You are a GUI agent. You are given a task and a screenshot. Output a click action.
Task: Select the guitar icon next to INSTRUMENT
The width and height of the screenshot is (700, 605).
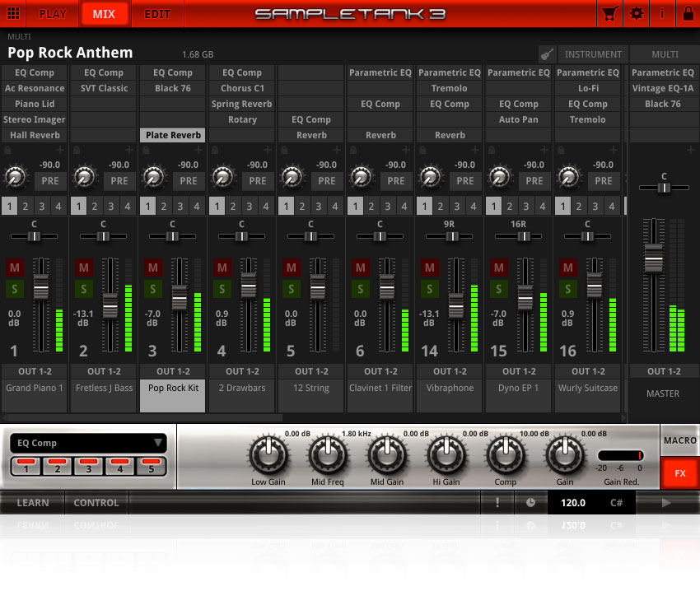point(547,54)
